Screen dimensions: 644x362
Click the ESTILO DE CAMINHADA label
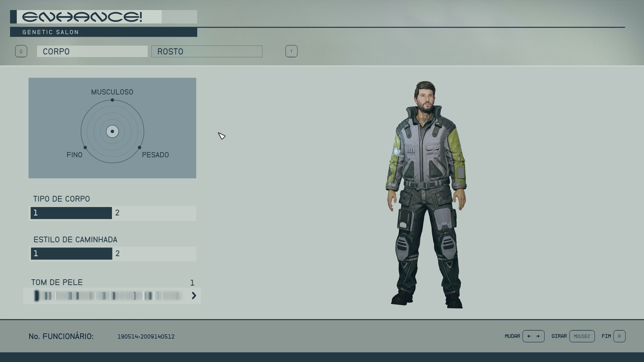pos(75,240)
